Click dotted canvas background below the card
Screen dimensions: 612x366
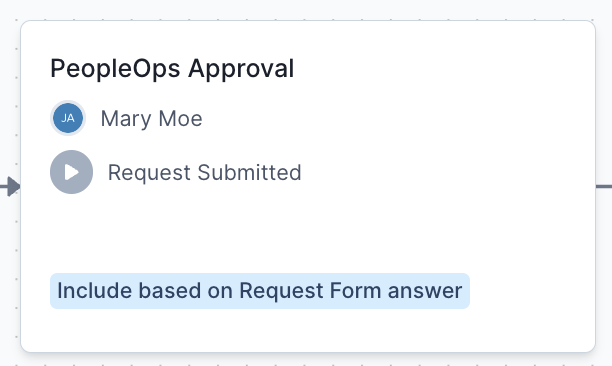pos(306,360)
